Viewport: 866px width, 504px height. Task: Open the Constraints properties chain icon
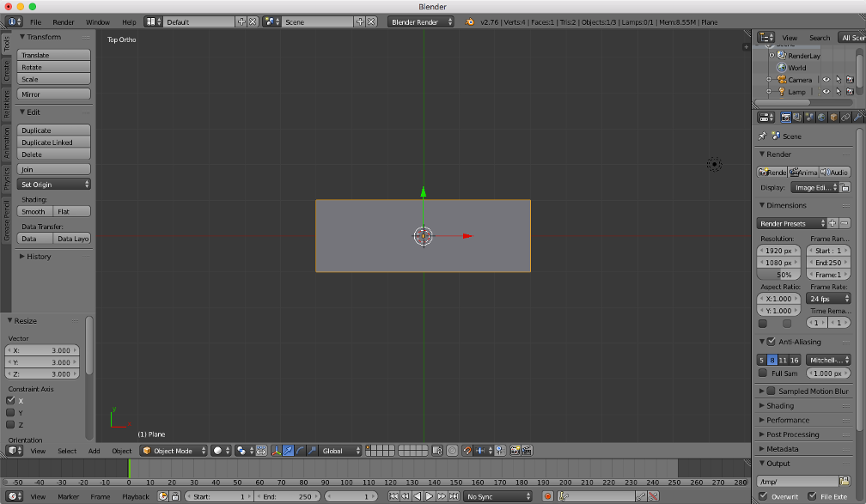[845, 117]
